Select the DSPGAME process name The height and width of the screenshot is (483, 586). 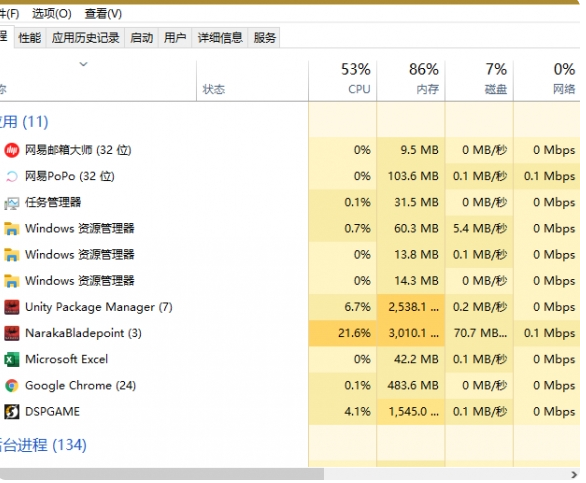click(x=52, y=412)
